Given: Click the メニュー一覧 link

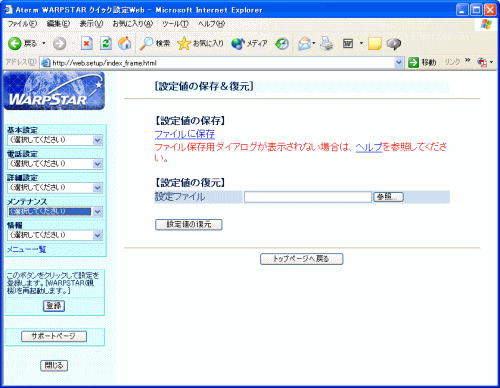Looking at the screenshot, I should [26, 249].
